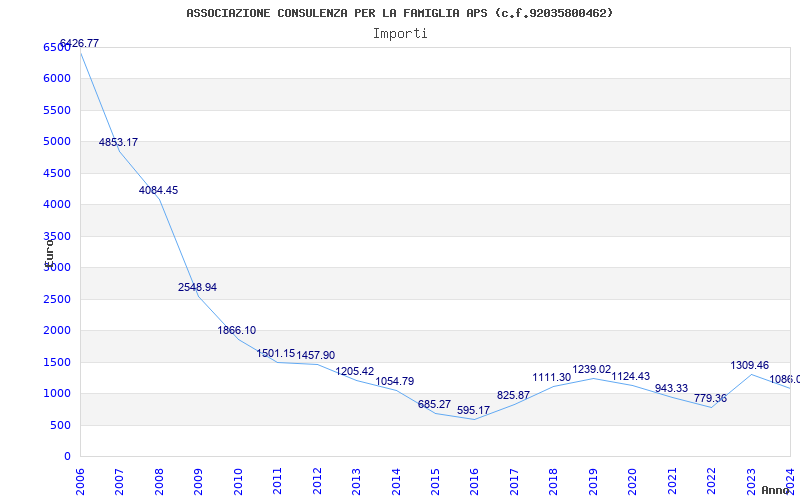Click the 5500 y-axis tick label

click(x=57, y=110)
